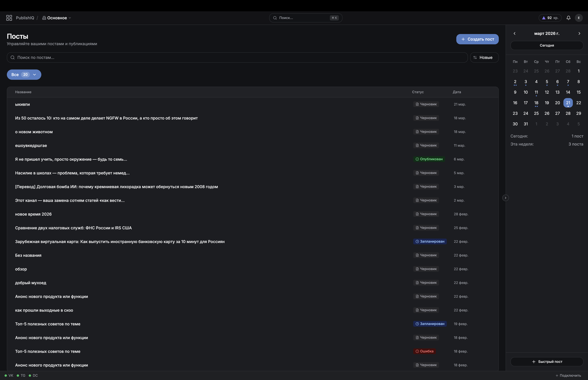The height and width of the screenshot is (380, 588).
Task: Collapse the calendar side panel
Action: [505, 198]
